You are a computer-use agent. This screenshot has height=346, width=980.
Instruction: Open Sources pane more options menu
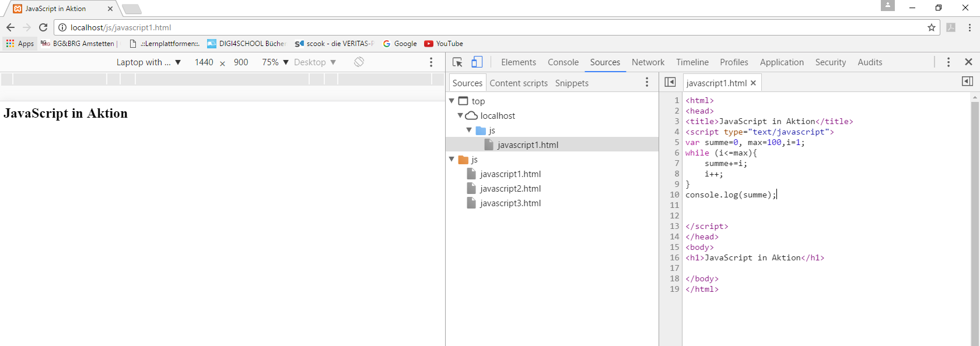[647, 83]
